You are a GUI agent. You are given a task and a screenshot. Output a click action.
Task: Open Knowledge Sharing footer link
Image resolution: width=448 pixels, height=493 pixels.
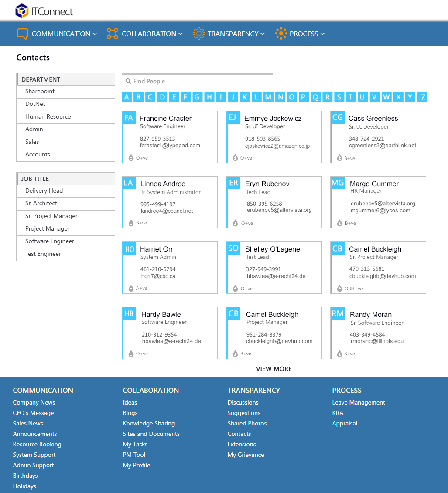click(x=149, y=424)
